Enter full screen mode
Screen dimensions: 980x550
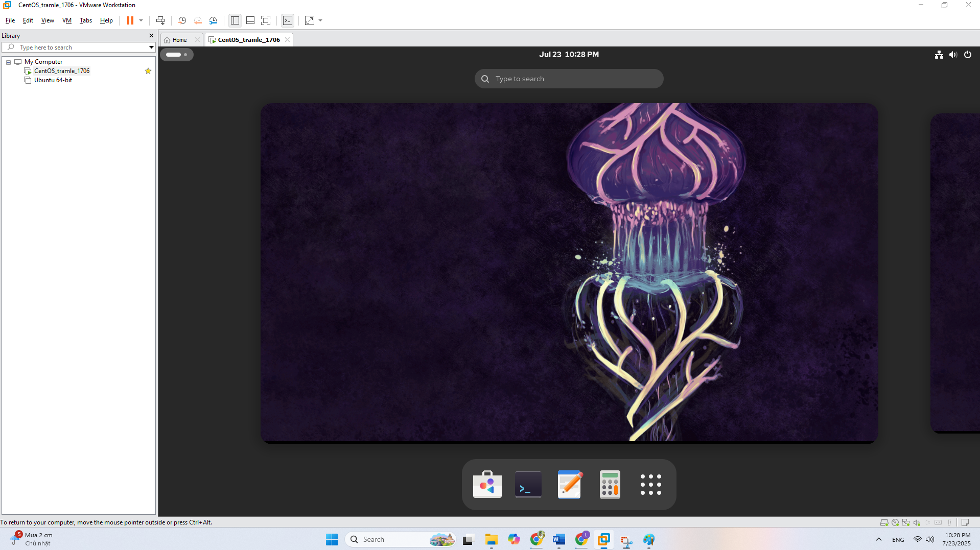[266, 20]
